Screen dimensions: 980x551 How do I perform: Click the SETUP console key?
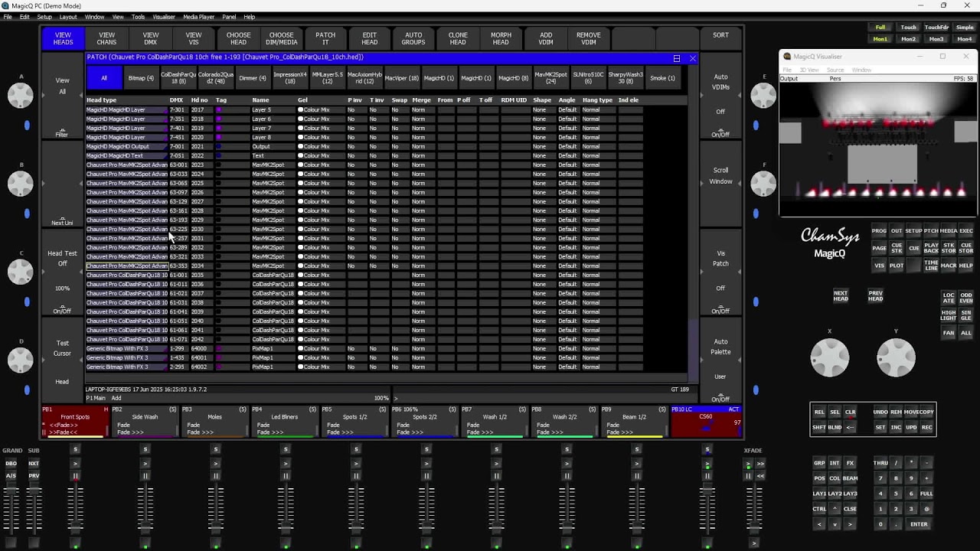coord(913,231)
